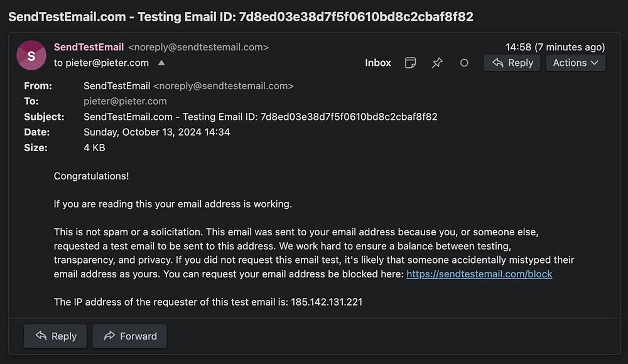
Task: Click pieter@pieter.com in the To row
Action: click(125, 101)
